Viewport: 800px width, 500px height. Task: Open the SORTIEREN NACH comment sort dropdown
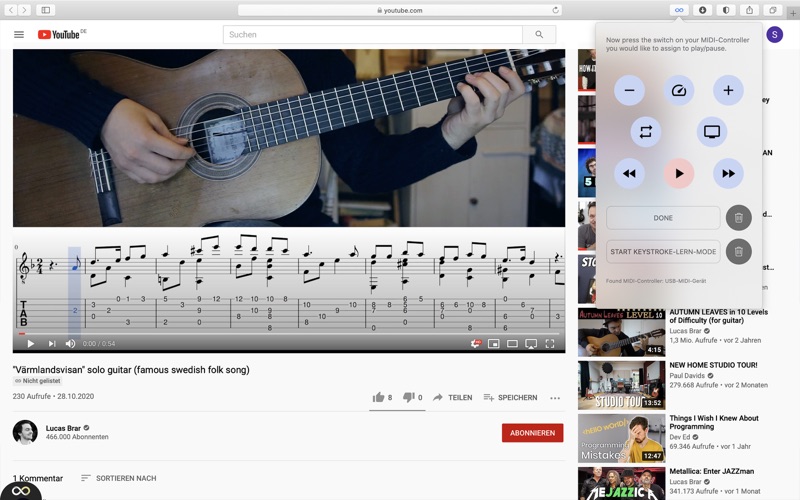pos(118,478)
